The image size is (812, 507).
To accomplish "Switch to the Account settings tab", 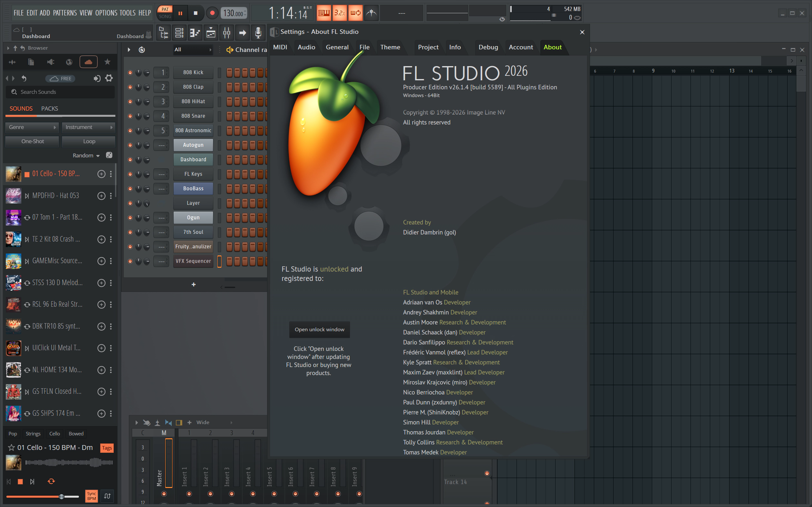I will pos(521,47).
